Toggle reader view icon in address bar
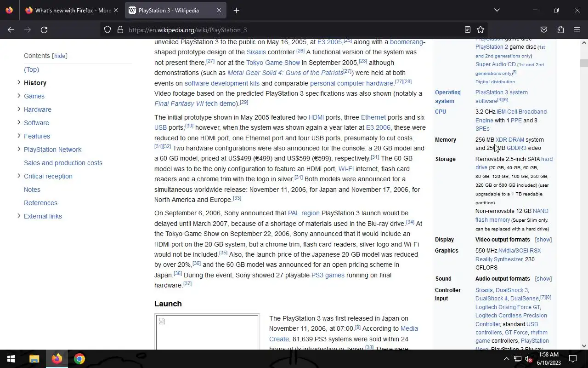Viewport: 588px width, 368px height. (x=468, y=30)
